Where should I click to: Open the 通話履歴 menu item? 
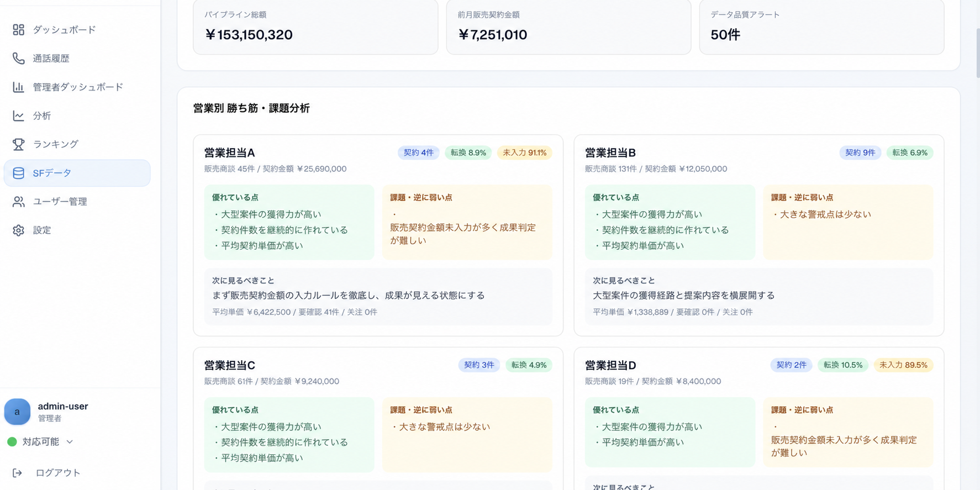(77, 59)
